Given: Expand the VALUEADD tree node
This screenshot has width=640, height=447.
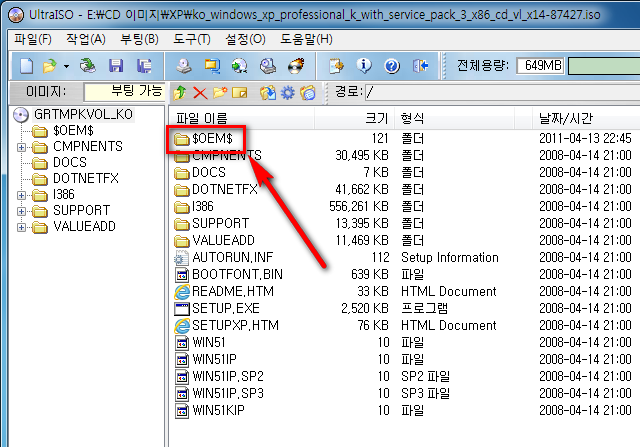Looking at the screenshot, I should [x=21, y=227].
